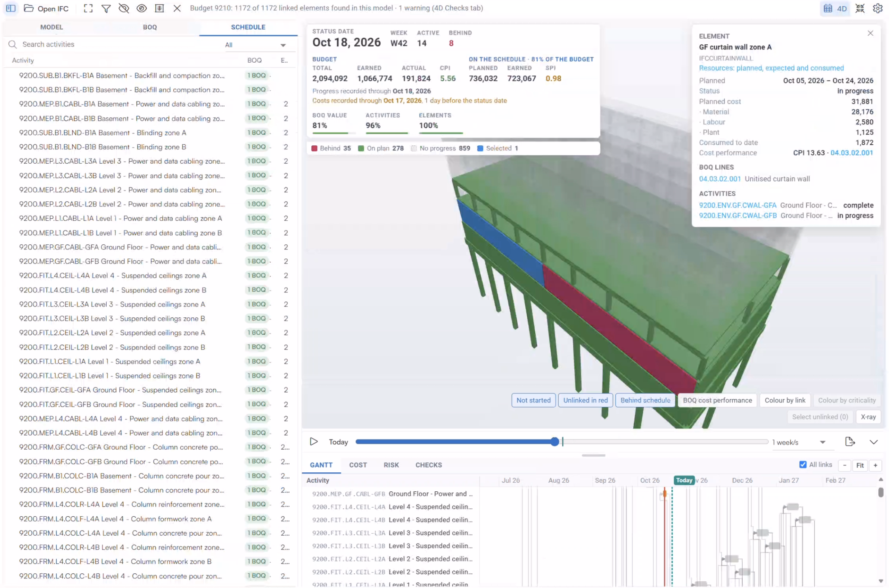Collapse the bottom panel with chevron

coord(874,442)
